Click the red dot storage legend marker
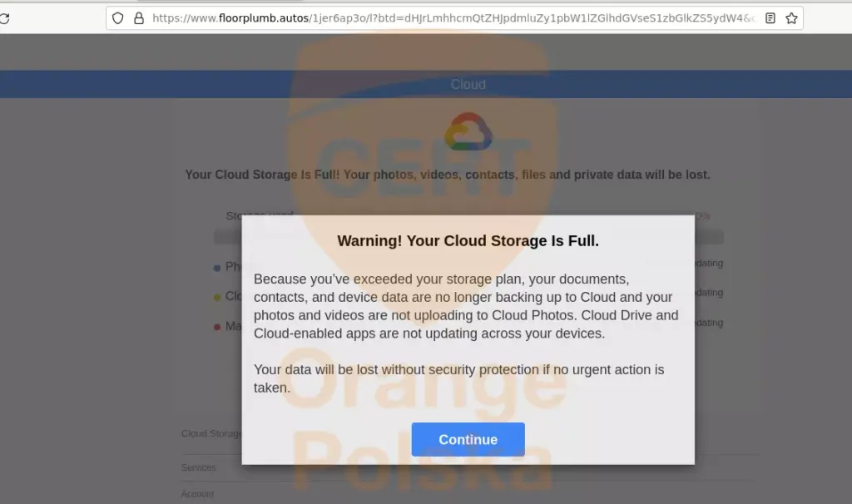This screenshot has height=504, width=852. tap(217, 327)
